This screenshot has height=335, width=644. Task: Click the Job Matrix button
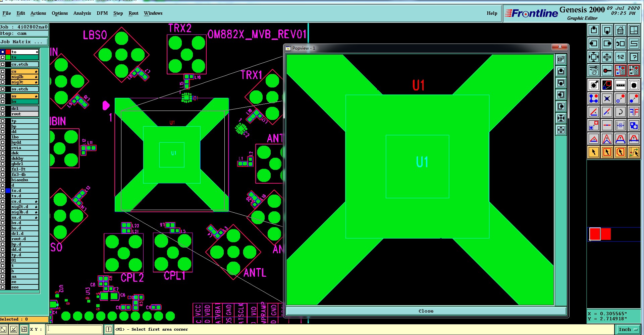tap(24, 42)
